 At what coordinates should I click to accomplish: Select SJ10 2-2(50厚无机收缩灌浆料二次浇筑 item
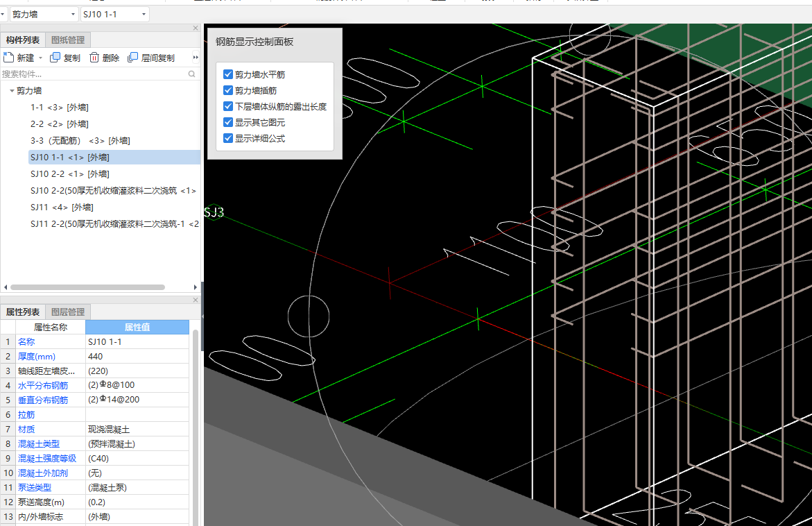click(114, 190)
